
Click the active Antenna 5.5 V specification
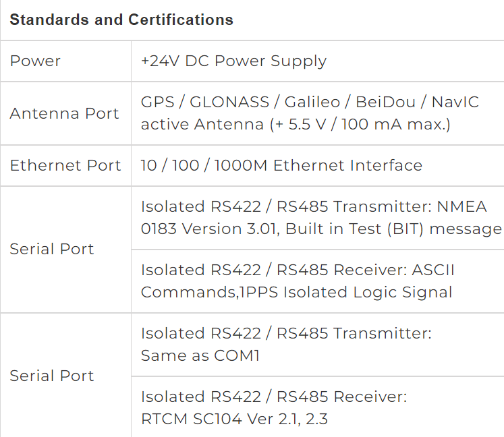pyautogui.click(x=296, y=124)
